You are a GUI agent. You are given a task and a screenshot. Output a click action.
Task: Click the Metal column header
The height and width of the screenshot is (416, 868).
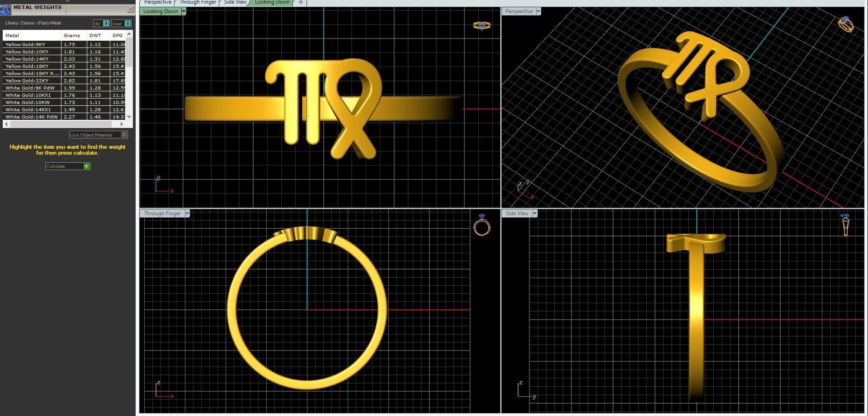[x=32, y=35]
